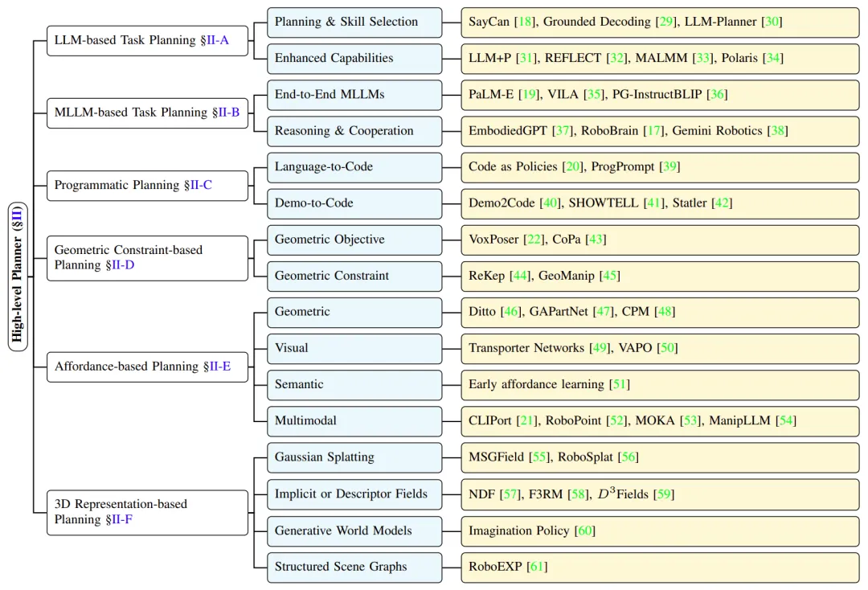The height and width of the screenshot is (590, 868).
Task: Select the "Gaussian Splatting" node
Action: coord(354,457)
